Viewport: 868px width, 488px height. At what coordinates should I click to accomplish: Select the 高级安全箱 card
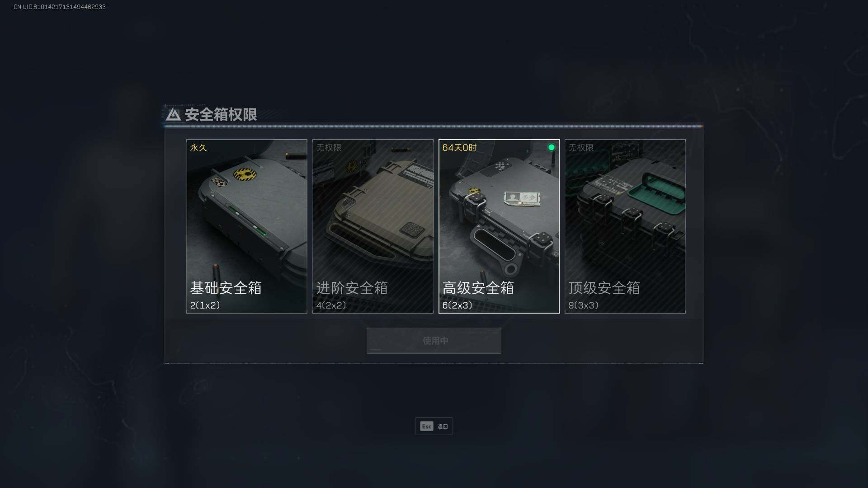coord(499,226)
